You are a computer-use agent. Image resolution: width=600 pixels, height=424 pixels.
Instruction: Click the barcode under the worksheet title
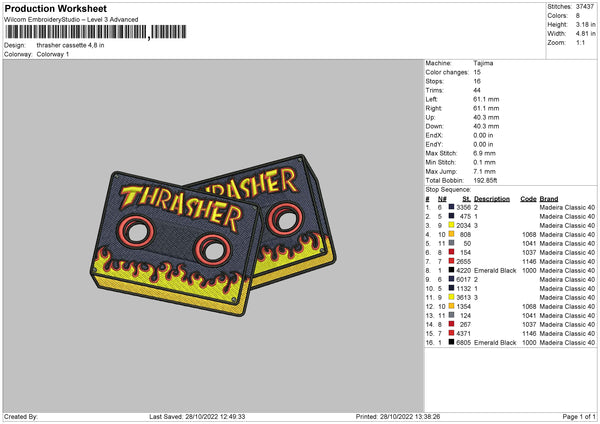click(x=95, y=32)
